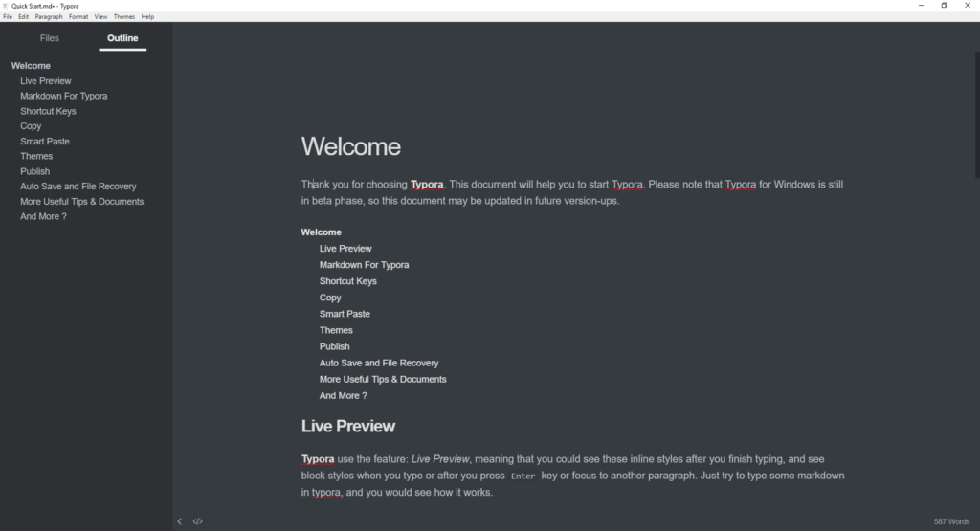Switch to the Files tab
The image size is (980, 531).
(x=50, y=38)
